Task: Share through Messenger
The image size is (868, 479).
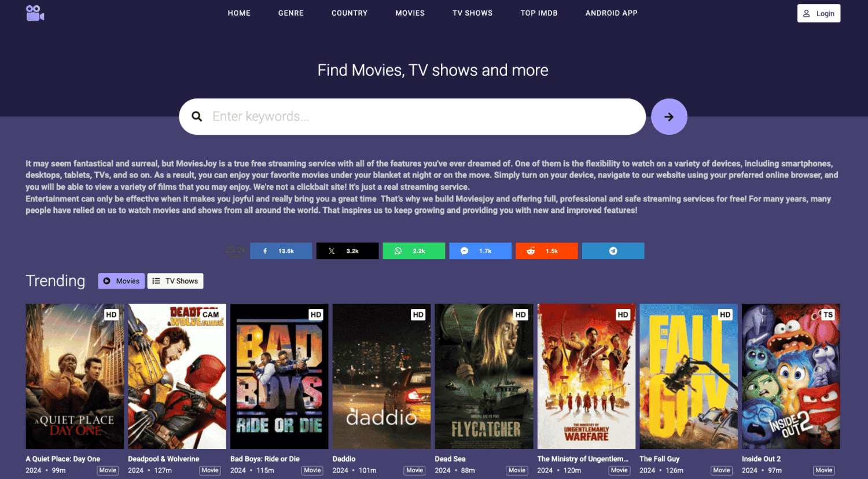Action: (480, 250)
